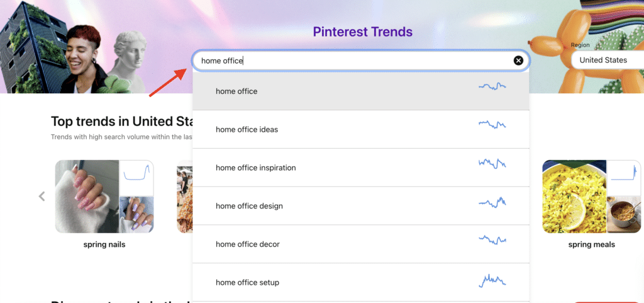
Task: Select "home office" suggestion
Action: pos(236,91)
